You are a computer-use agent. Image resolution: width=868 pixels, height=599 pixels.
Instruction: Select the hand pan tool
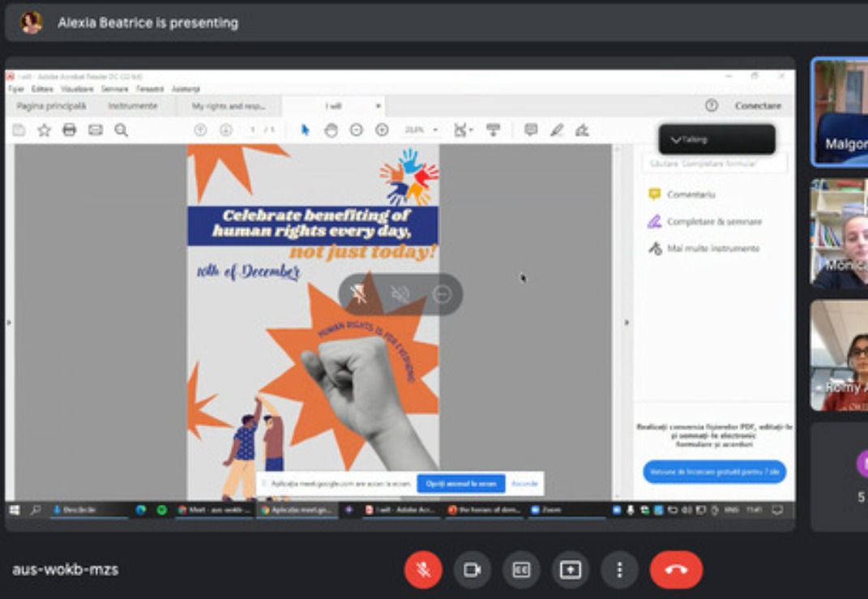(x=331, y=130)
